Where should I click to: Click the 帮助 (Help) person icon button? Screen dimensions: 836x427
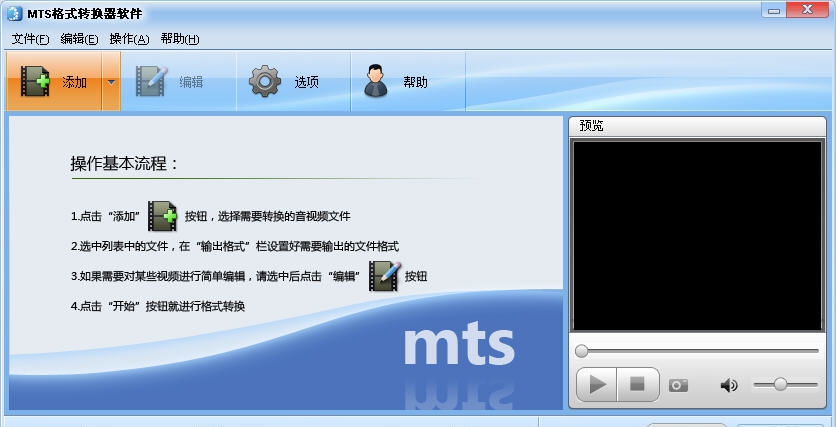[x=408, y=82]
